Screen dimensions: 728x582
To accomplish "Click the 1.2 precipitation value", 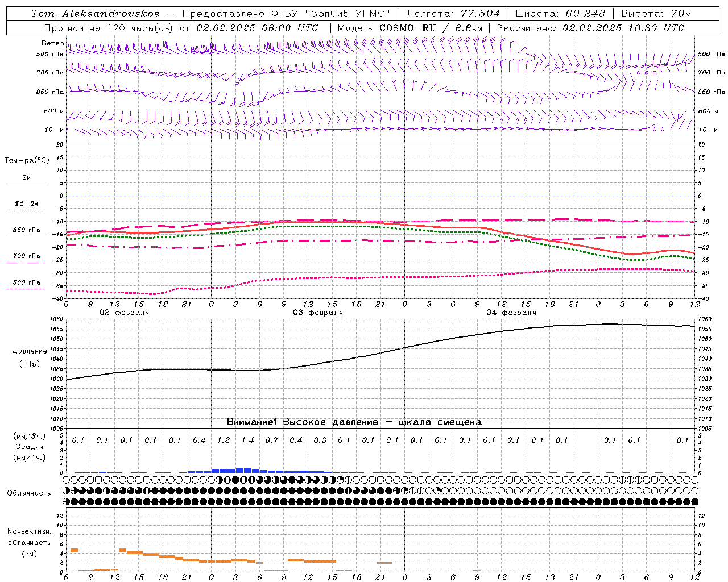I will (x=224, y=440).
